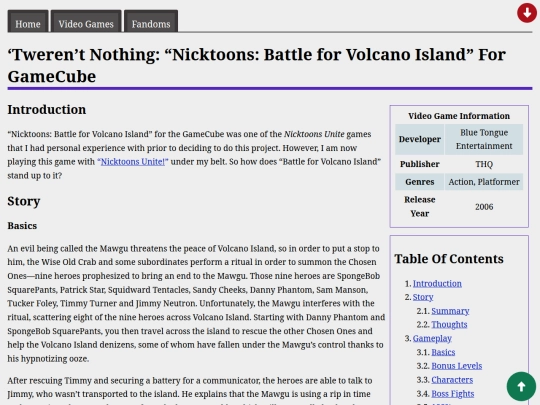Click the "Release Year" row label
Screen dimensions: 540x405
tap(420, 207)
